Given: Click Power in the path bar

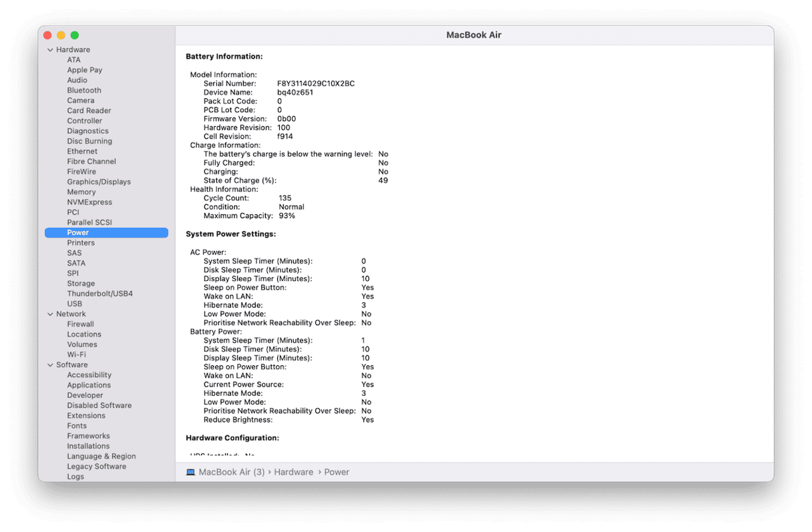Looking at the screenshot, I should [337, 472].
